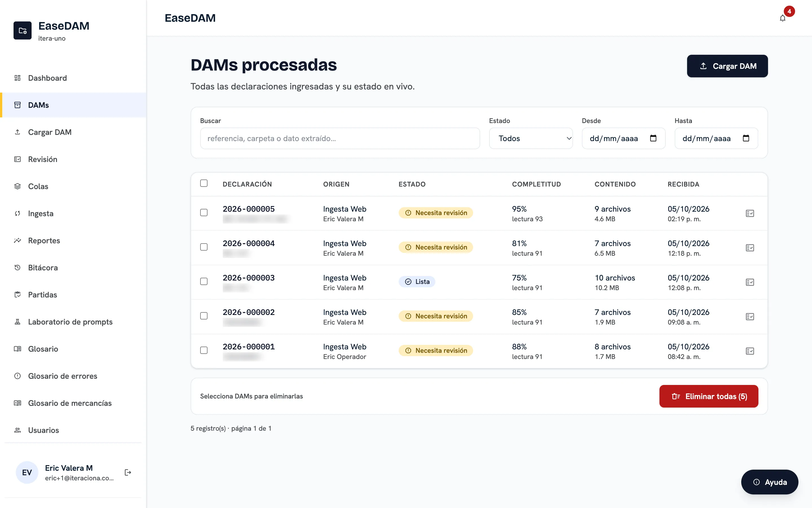Screen dimensions: 812x508
Task: Open Glosario de mercancías in the sidebar
Action: (73, 403)
